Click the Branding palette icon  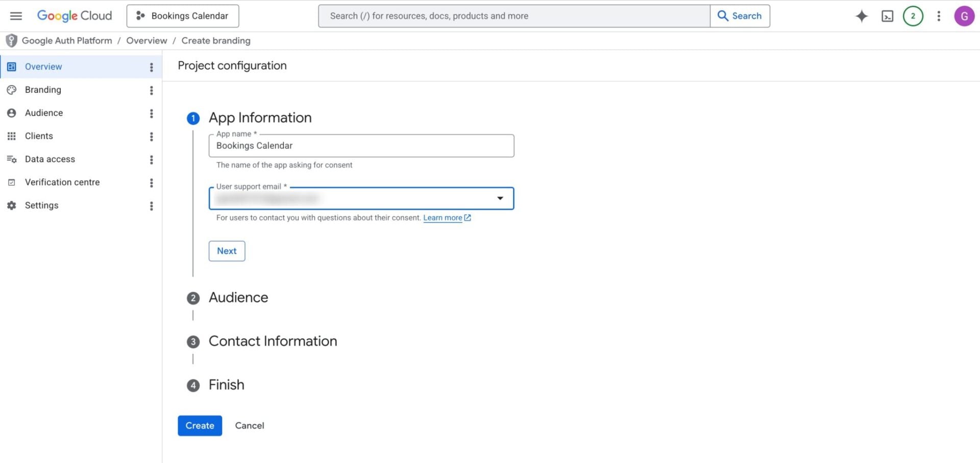tap(12, 90)
